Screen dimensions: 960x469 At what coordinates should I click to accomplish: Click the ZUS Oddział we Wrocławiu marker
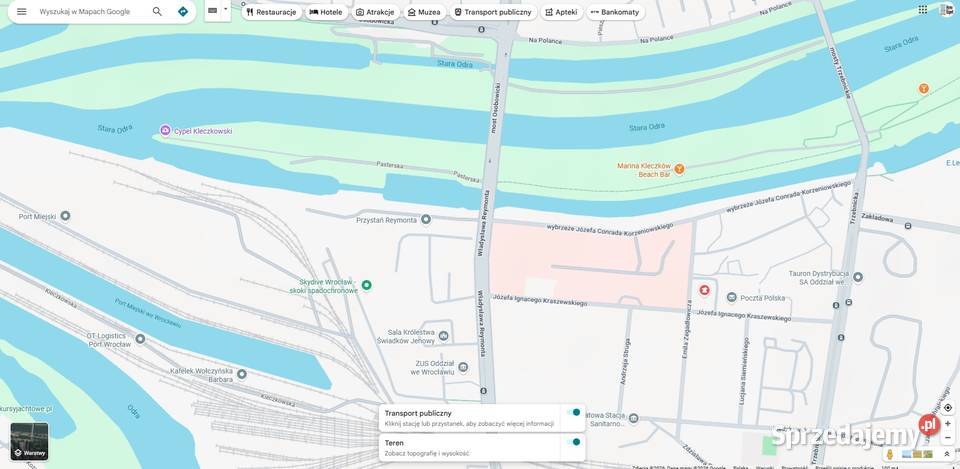tap(463, 367)
